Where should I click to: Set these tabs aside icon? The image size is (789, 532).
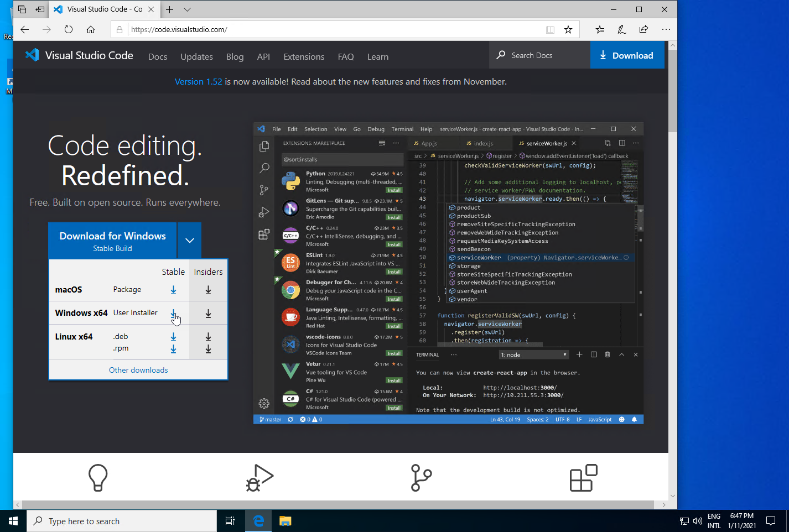40,9
